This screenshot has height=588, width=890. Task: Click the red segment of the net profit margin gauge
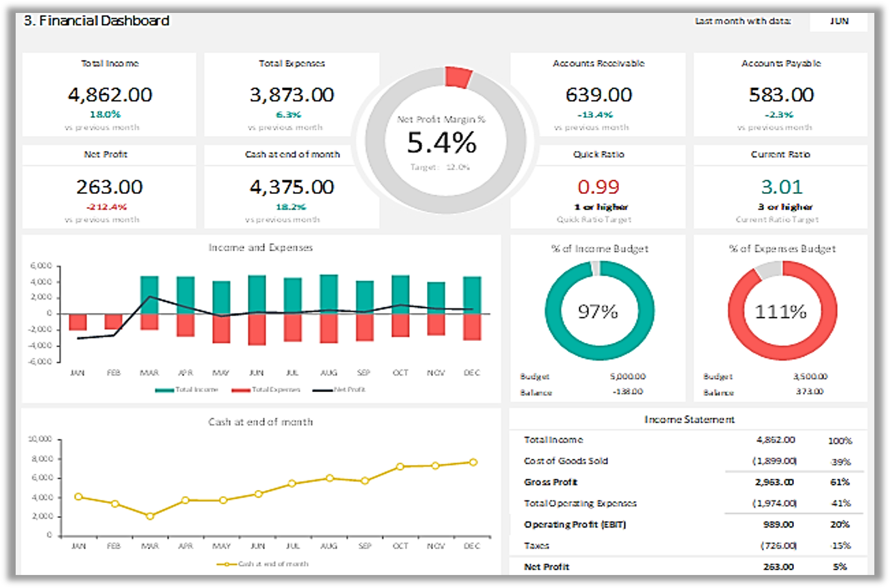[x=458, y=77]
